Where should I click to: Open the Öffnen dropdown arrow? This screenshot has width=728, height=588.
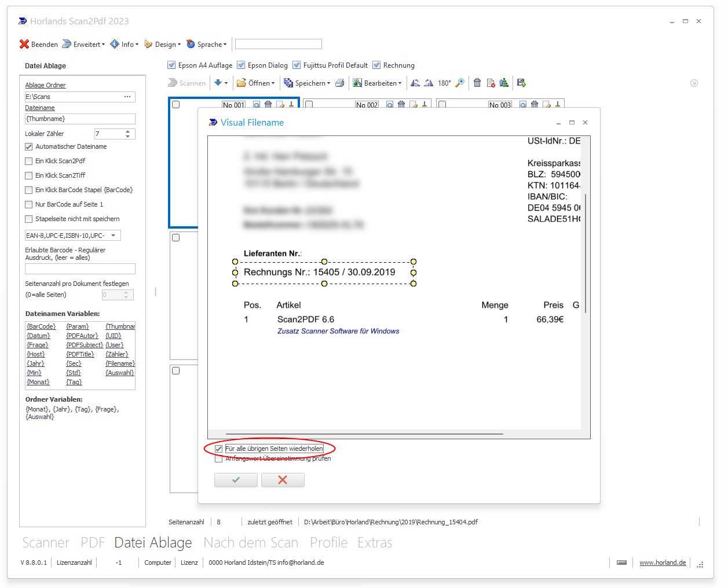tap(273, 83)
